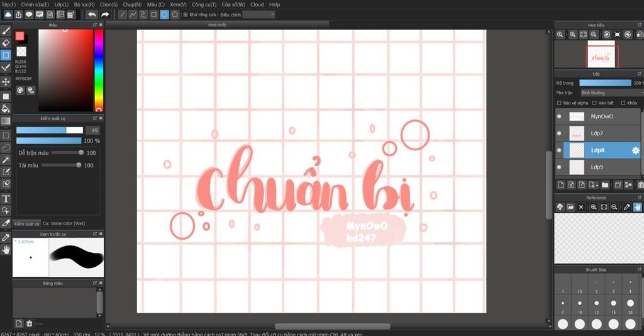Click the rainbow hue bar
Image resolution: width=644 pixels, height=336 pixels.
[x=99, y=70]
